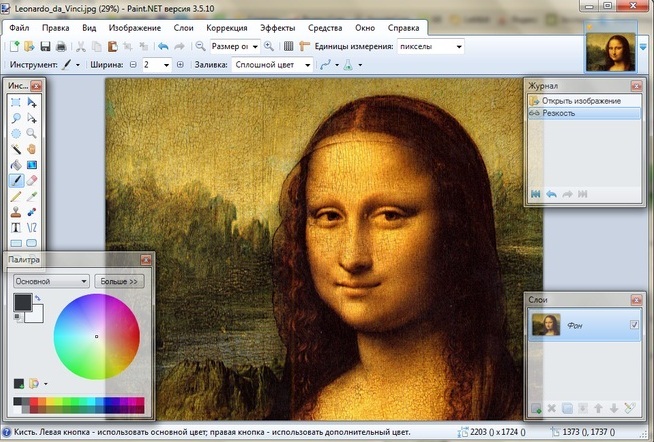Select the Gradient tool
654x442 pixels.
pos(32,165)
